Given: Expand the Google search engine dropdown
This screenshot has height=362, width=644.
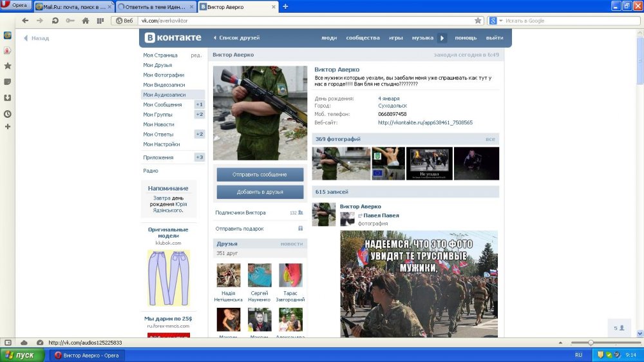Looking at the screenshot, I should [x=500, y=21].
